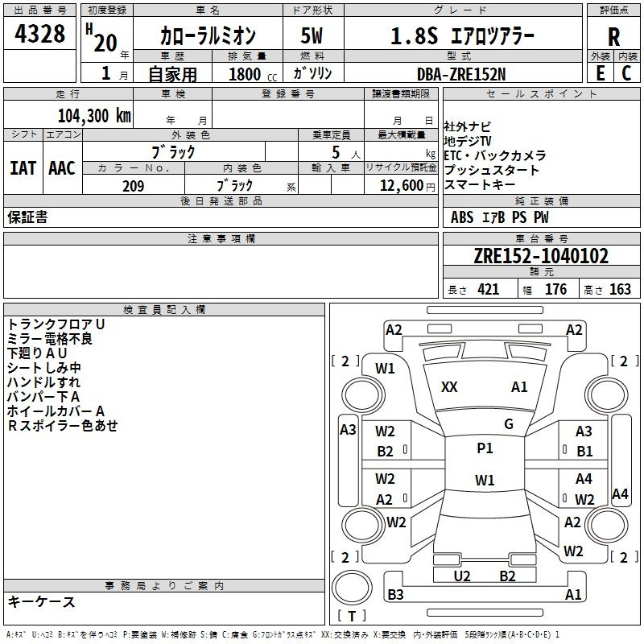Viewport: 644px width, 644px height.
Task: Select the U2 mark on rear bumper
Action: [x=462, y=576]
